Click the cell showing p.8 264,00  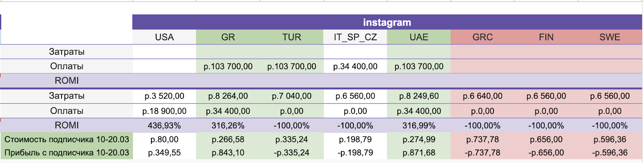[228, 96]
